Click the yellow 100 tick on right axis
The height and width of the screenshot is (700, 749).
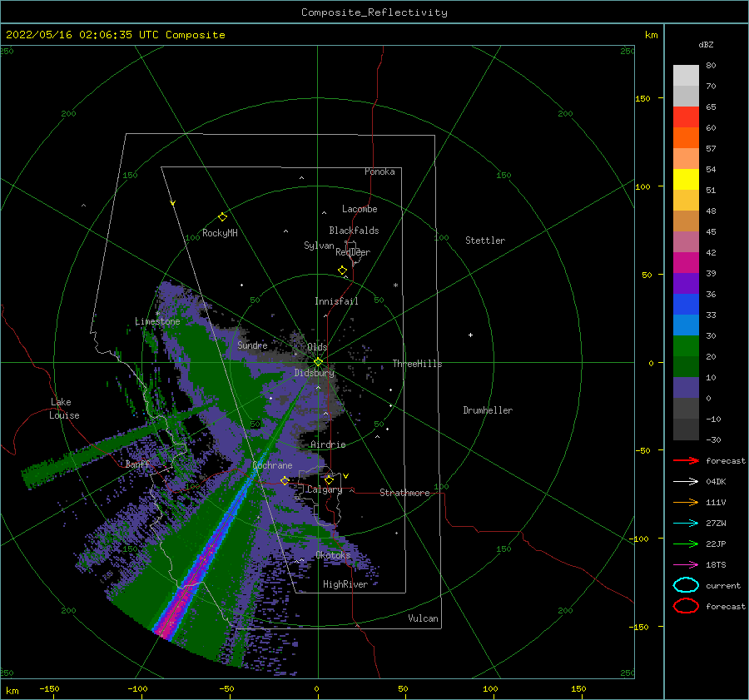coord(642,186)
